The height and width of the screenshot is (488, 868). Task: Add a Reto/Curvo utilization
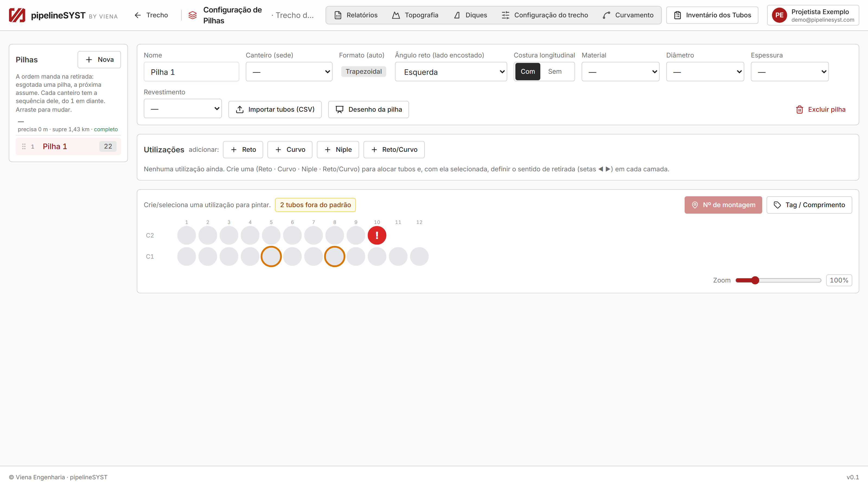[x=394, y=150]
